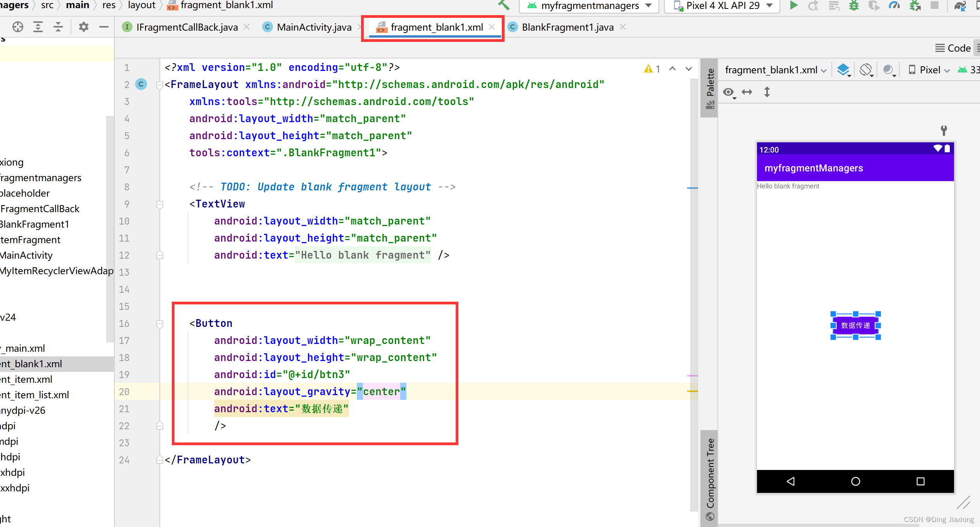This screenshot has width=980, height=527.
Task: Click Hello blank fragment text in preview
Action: (x=788, y=186)
